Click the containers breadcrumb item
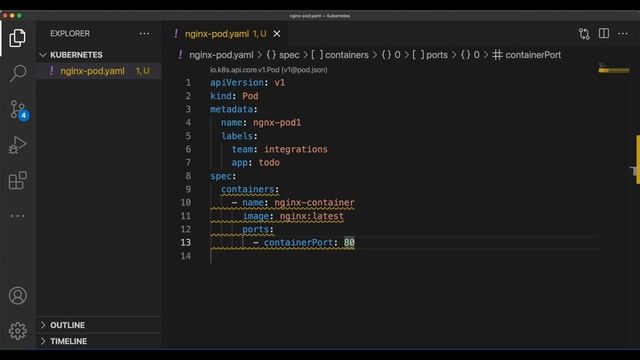Viewport: 640px width, 360px height. coord(340,55)
